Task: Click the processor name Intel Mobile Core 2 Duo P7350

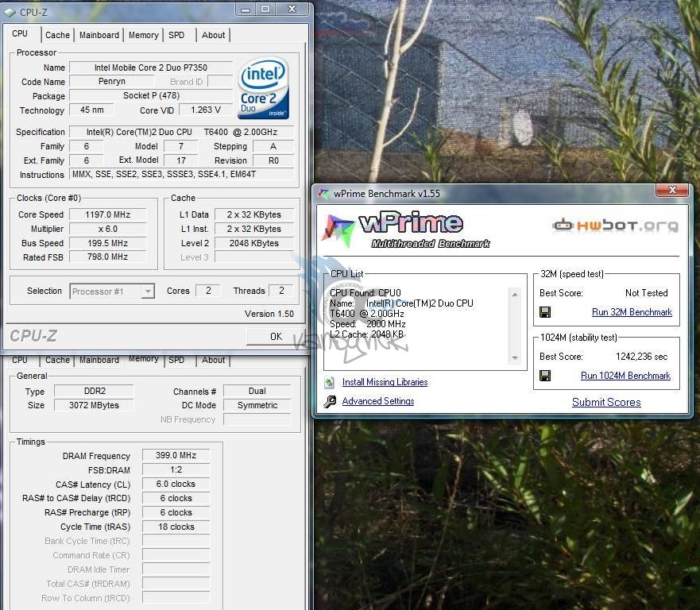Action: tap(151, 68)
